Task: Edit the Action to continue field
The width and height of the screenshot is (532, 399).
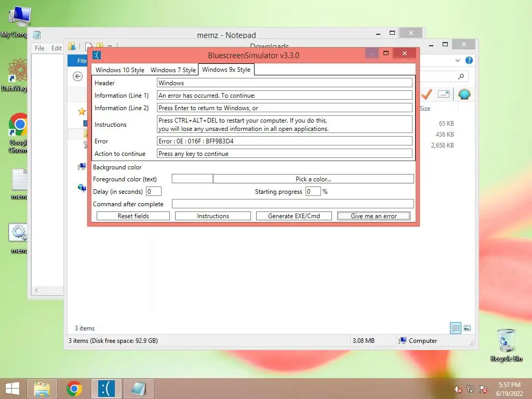Action: tap(284, 154)
